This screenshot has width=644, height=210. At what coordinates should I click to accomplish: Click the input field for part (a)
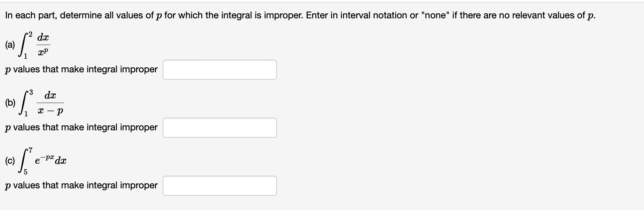pyautogui.click(x=219, y=70)
